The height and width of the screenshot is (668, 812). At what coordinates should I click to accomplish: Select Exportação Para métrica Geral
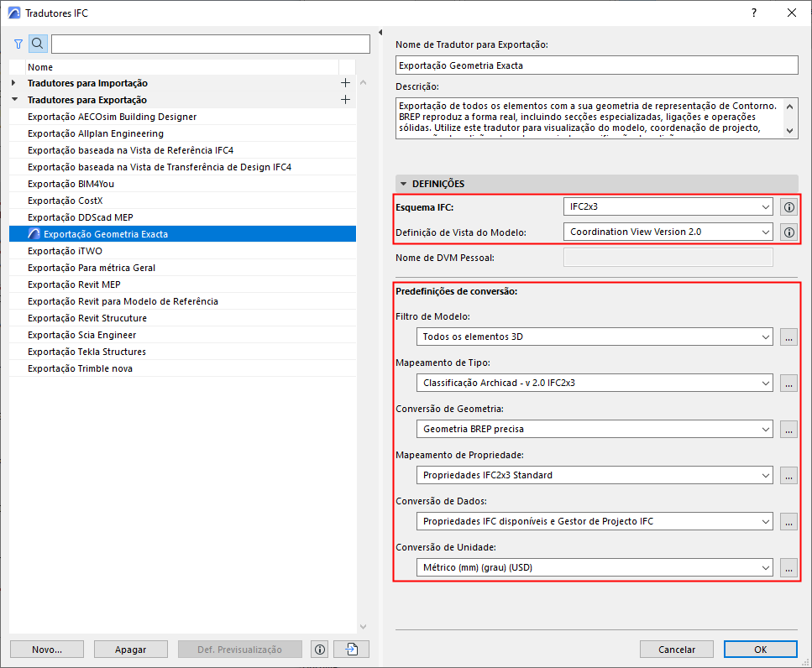[x=183, y=268]
